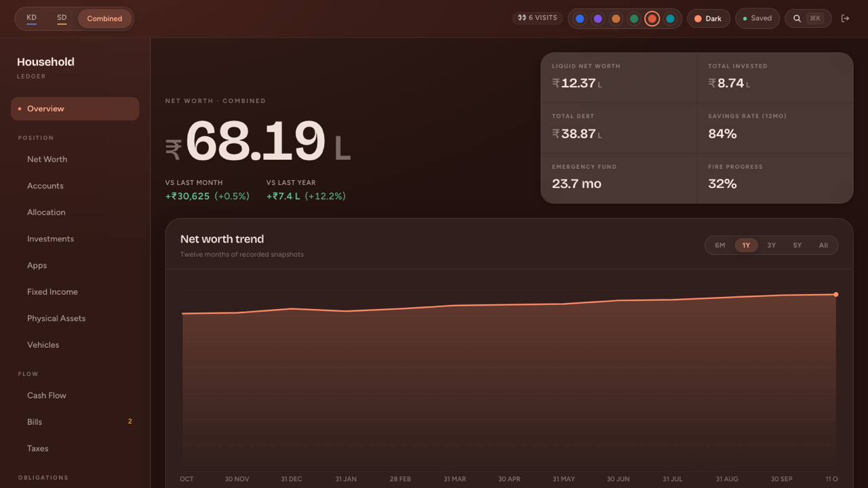This screenshot has width=868, height=488.
Task: Open Physical Assets in sidebar
Action: point(75,318)
